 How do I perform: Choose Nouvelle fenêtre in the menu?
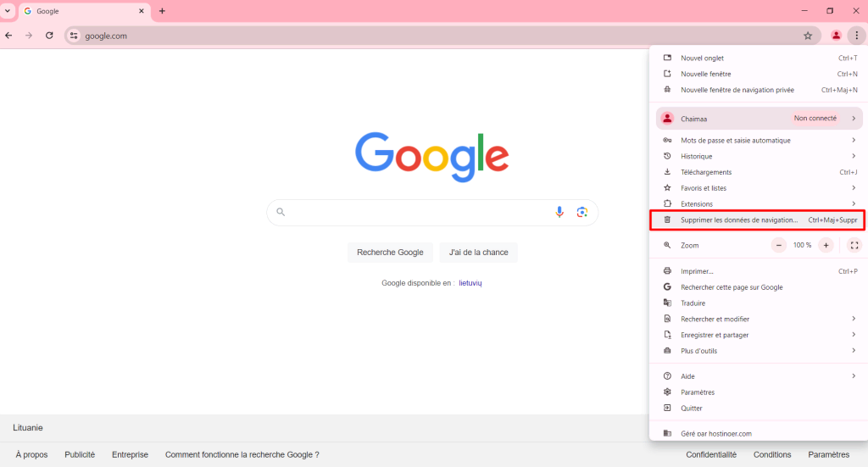[x=759, y=74]
